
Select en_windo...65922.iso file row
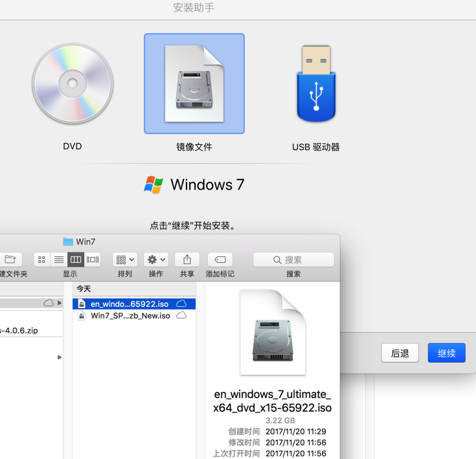[134, 304]
